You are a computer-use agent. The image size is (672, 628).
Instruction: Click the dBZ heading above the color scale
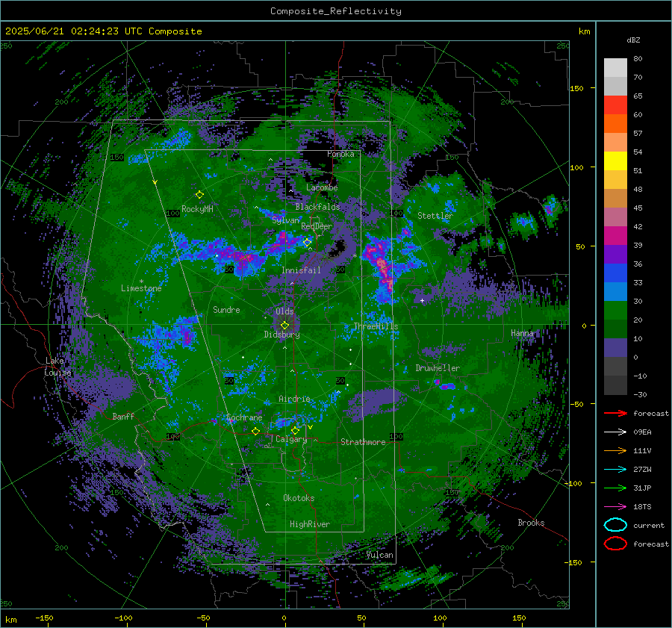coord(633,40)
